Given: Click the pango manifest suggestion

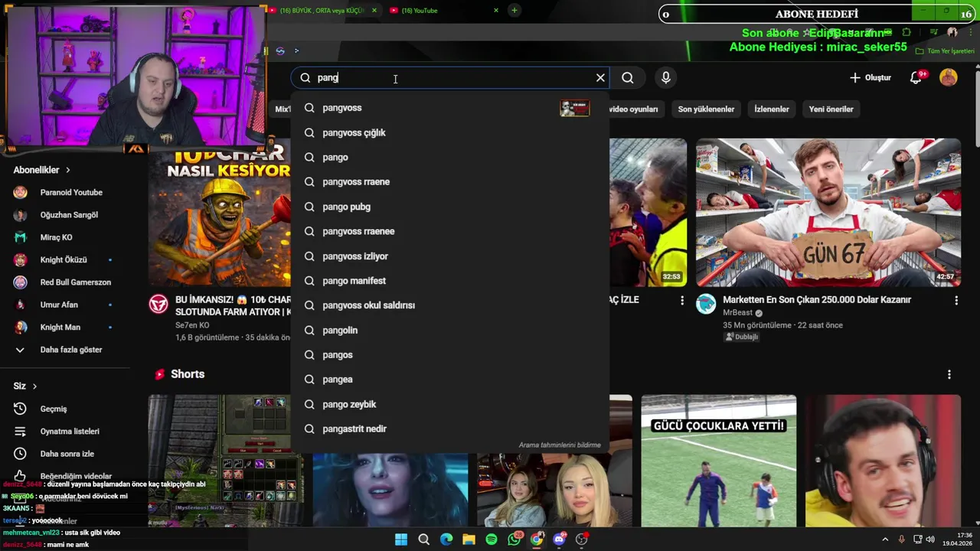Looking at the screenshot, I should 449,281.
